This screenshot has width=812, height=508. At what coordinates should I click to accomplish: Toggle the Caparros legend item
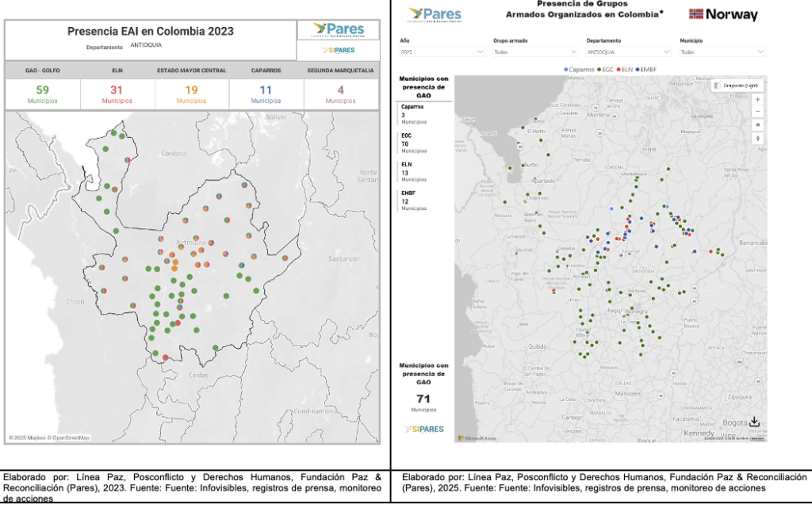point(580,70)
